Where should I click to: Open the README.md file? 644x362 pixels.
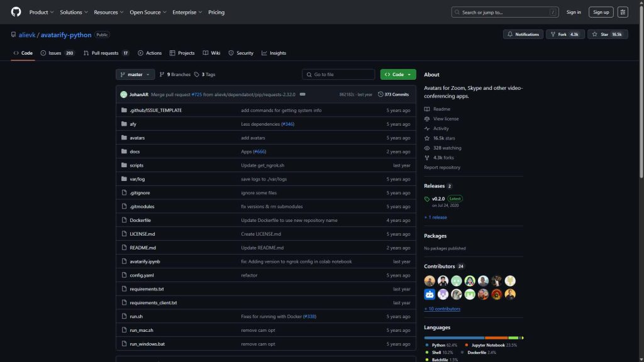pyautogui.click(x=143, y=248)
